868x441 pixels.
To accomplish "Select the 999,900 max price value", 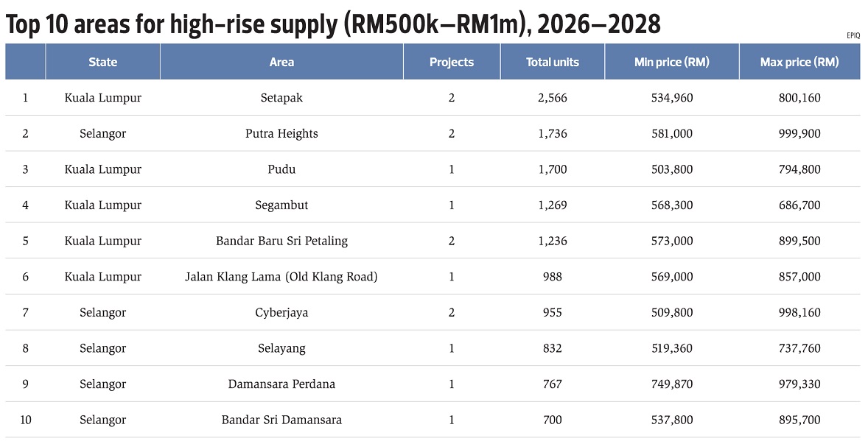I will (x=799, y=133).
